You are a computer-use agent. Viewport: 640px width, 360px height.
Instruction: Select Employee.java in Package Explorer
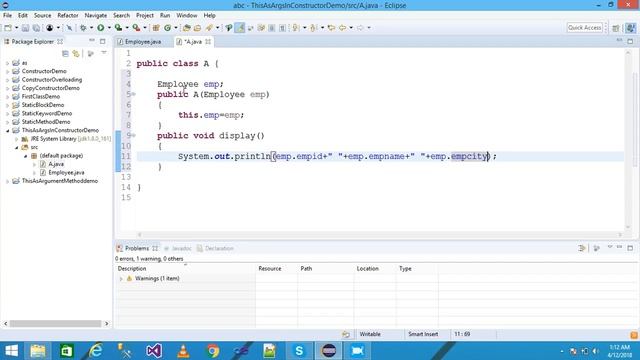(66, 173)
